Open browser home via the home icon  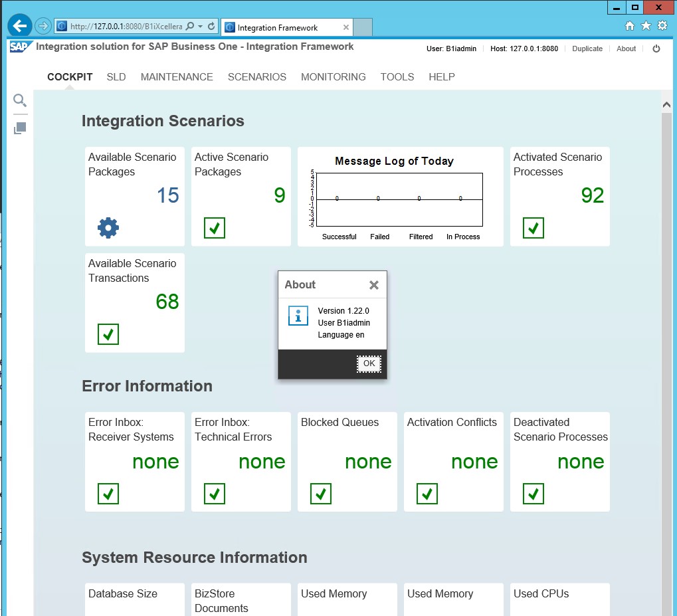click(629, 25)
